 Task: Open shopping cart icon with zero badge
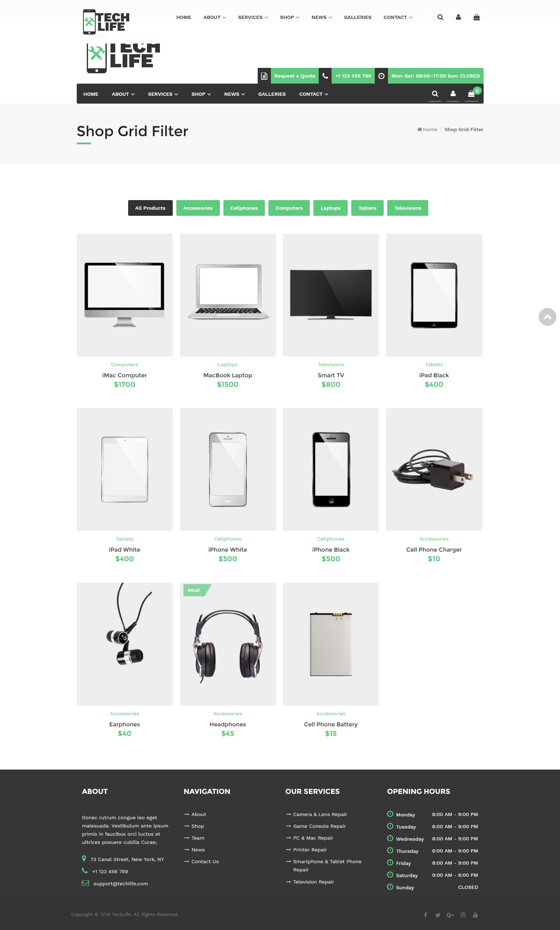coord(472,94)
